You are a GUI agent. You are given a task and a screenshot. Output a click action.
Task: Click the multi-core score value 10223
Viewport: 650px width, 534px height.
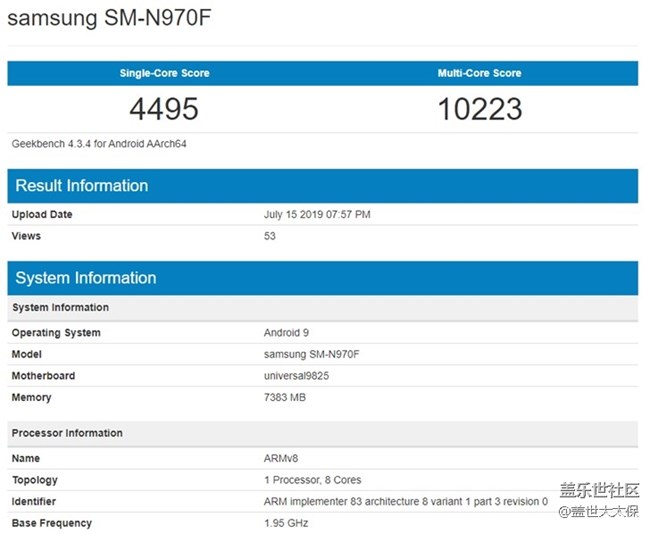(x=480, y=109)
